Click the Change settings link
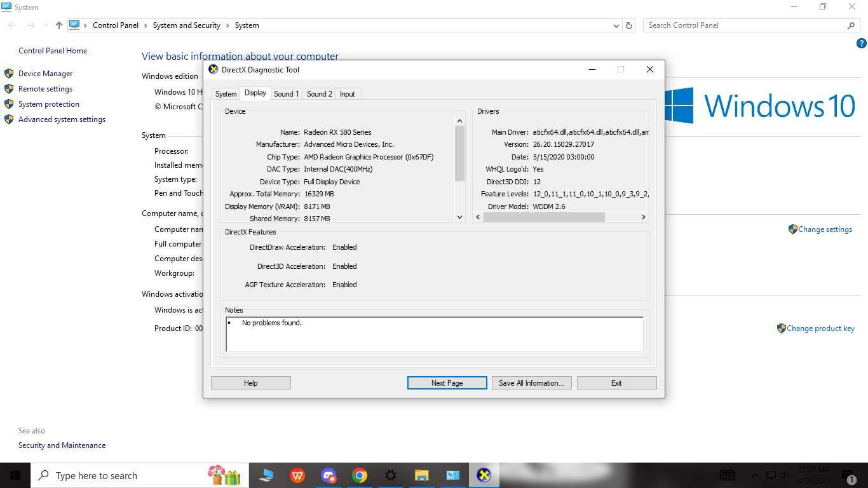 click(x=825, y=229)
